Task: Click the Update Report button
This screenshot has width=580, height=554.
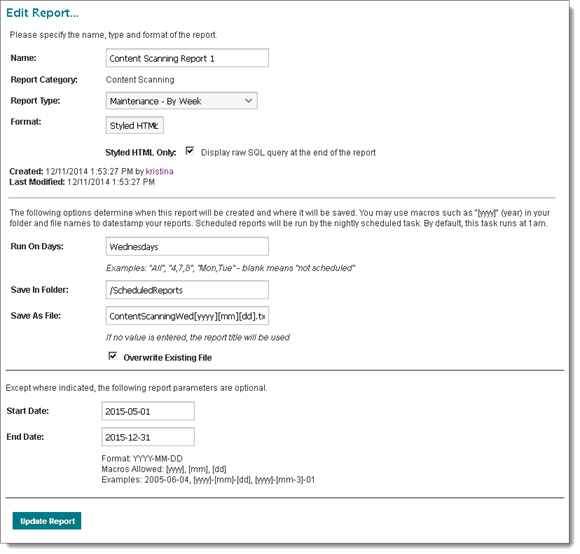Action: coord(47,521)
